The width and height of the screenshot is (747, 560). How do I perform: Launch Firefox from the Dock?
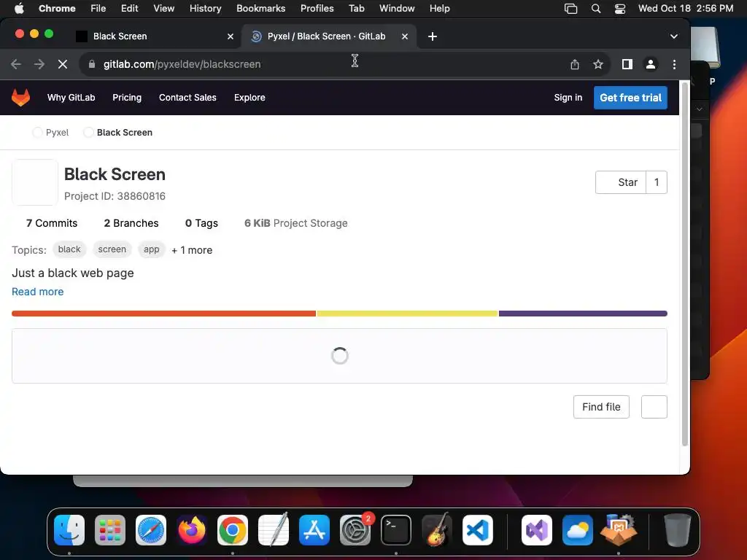coord(192,530)
